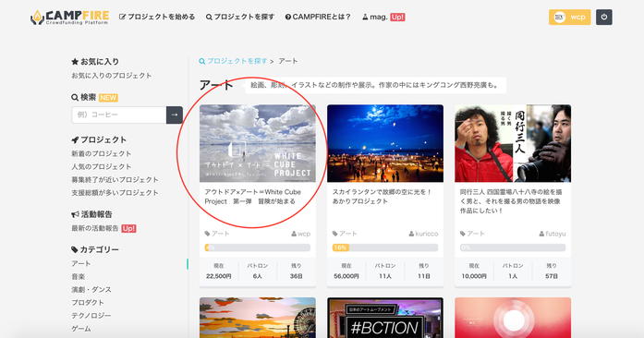Select 音楽 category in sidebar
644x338 pixels.
pos(78,277)
